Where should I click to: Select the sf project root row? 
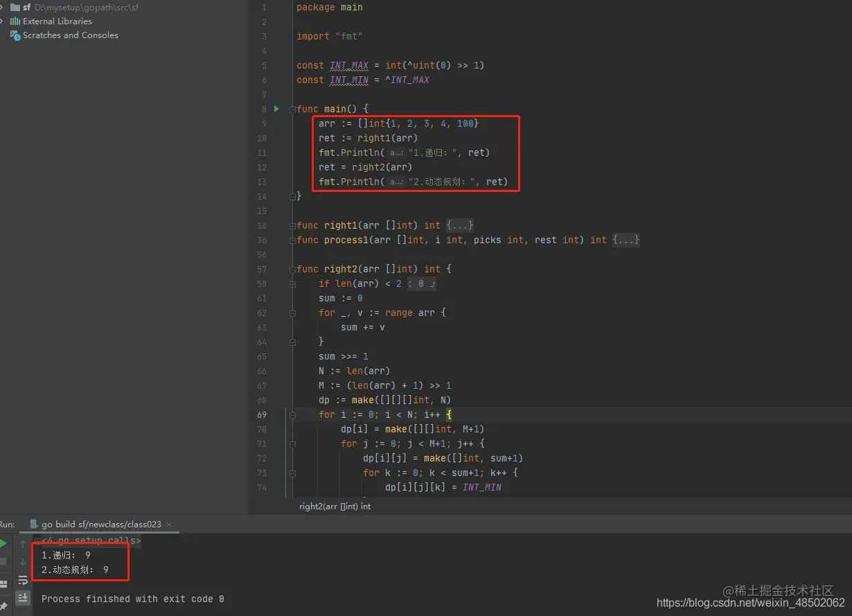coord(124,7)
